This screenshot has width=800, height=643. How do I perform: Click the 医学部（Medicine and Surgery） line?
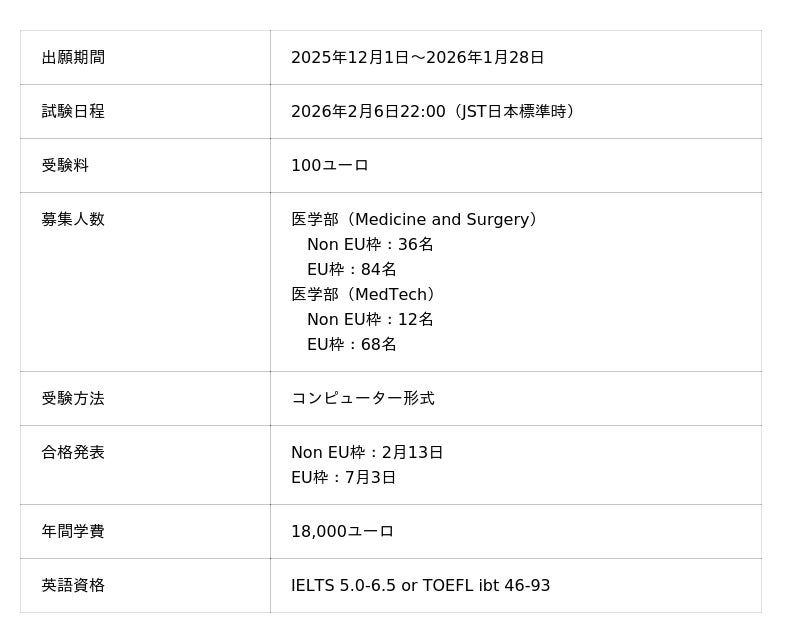417,220
